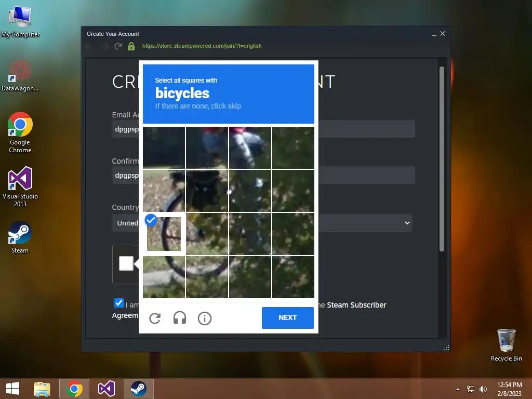Click the Steam window back arrow
The height and width of the screenshot is (399, 532).
point(89,46)
